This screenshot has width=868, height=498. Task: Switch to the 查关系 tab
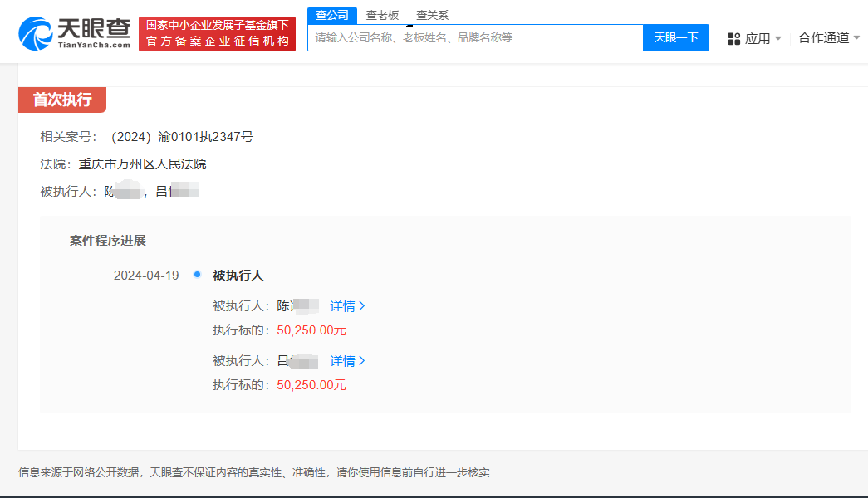point(432,14)
